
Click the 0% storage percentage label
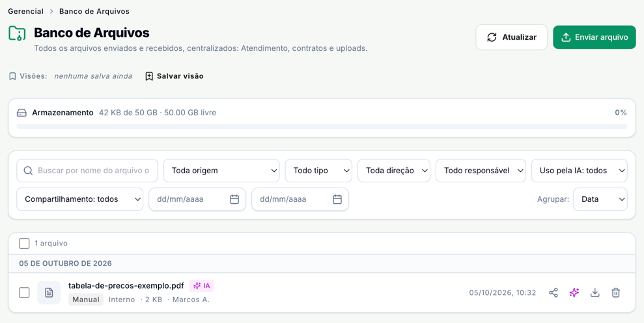621,113
